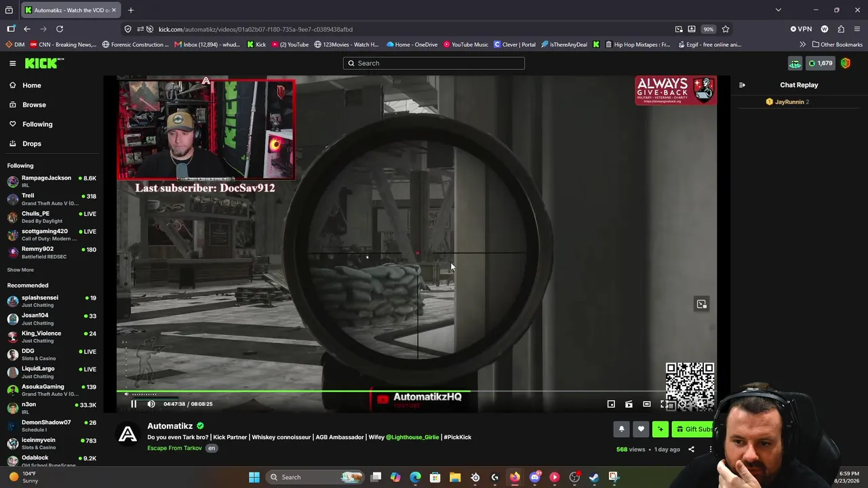
Task: Go back in browser history
Action: (x=27, y=29)
